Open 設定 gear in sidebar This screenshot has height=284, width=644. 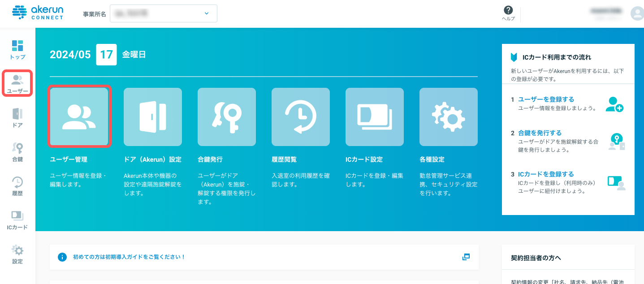click(x=17, y=254)
